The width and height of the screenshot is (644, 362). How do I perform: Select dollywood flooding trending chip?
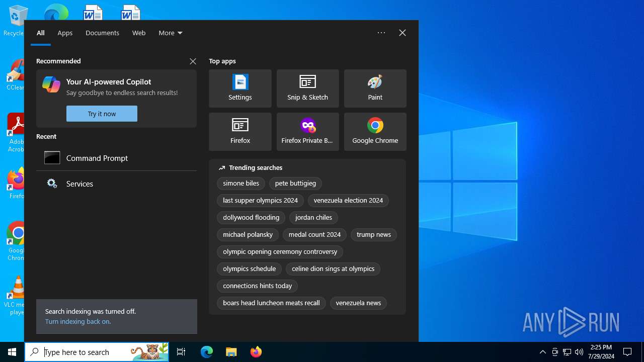[x=251, y=218]
